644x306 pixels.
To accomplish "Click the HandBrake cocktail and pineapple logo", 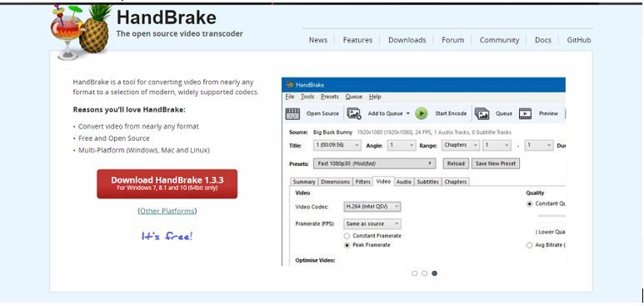I will coord(82,32).
